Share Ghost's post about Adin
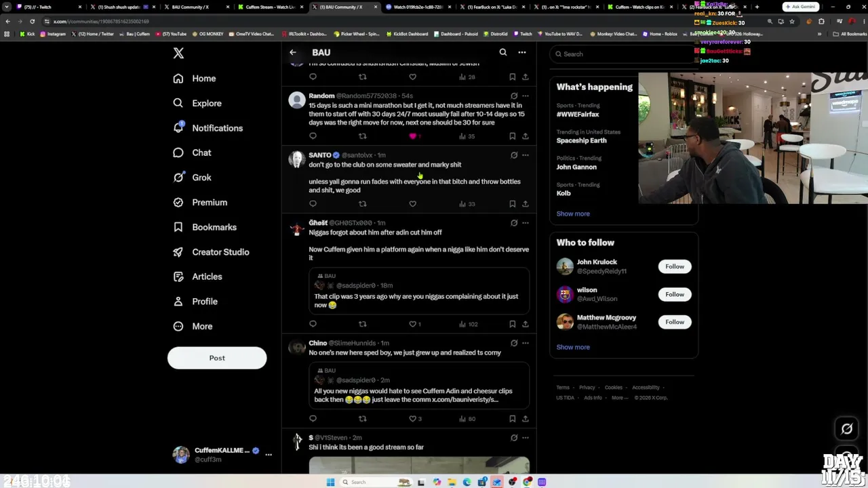This screenshot has height=488, width=868. click(x=525, y=324)
